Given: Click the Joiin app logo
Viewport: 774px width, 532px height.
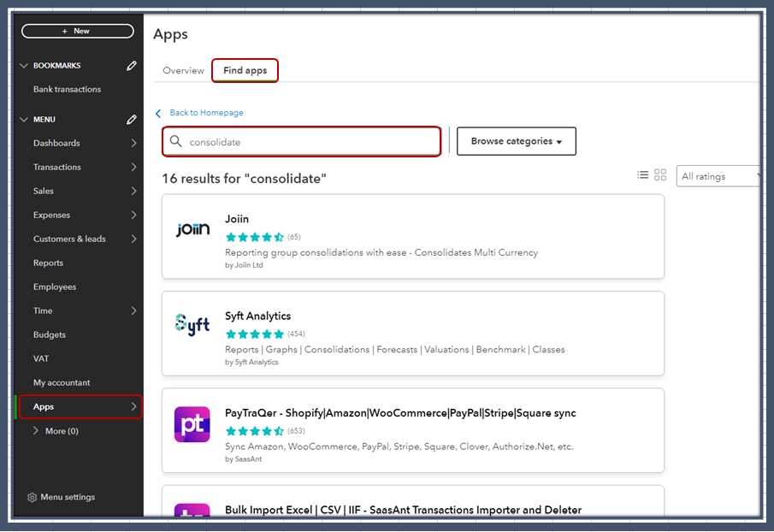Looking at the screenshot, I should (x=192, y=229).
